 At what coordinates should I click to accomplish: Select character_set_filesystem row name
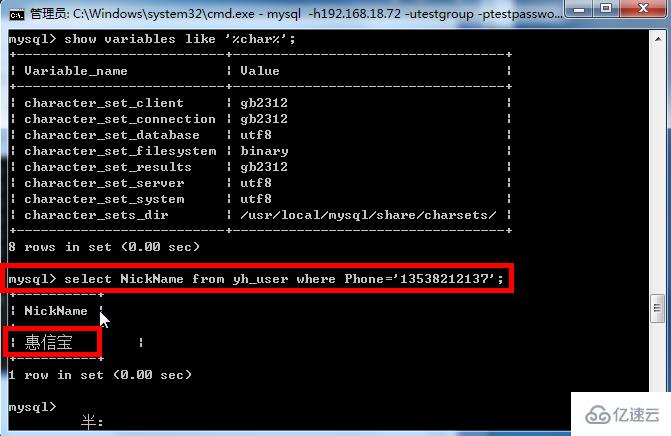pos(120,151)
